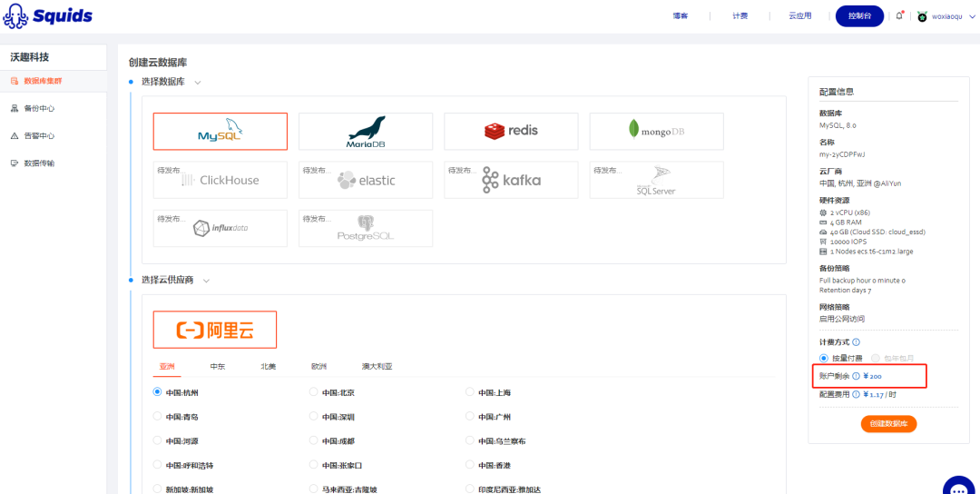
Task: Select 中国:杭州 region radio
Action: 158,392
